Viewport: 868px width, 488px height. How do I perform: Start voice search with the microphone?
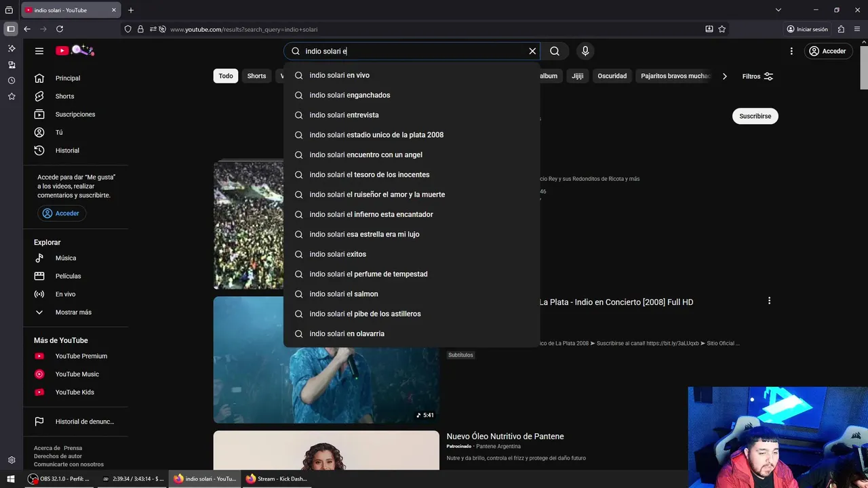585,51
